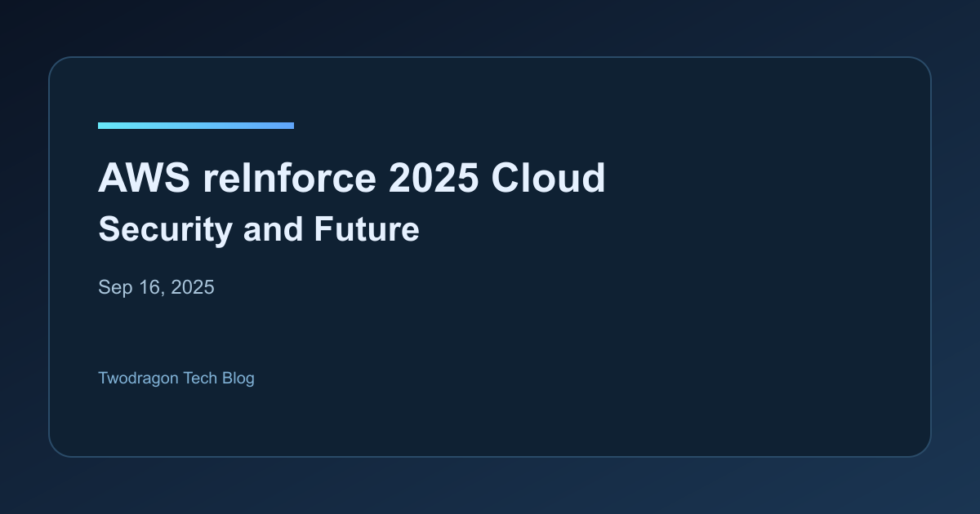Click the word "and" in the title
Image resolution: width=980 pixels, height=514 pixels.
pyautogui.click(x=273, y=229)
